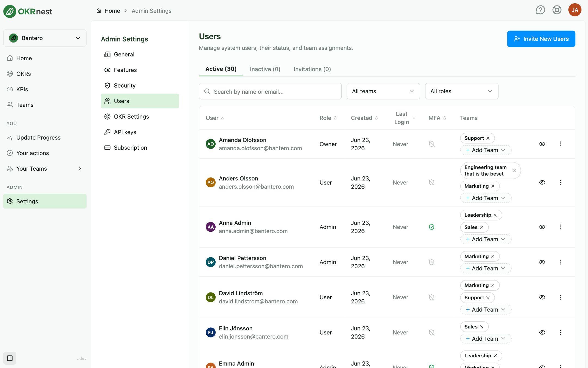Image resolution: width=588 pixels, height=368 pixels.
Task: Open the Bantero workspace dropdown
Action: point(45,38)
